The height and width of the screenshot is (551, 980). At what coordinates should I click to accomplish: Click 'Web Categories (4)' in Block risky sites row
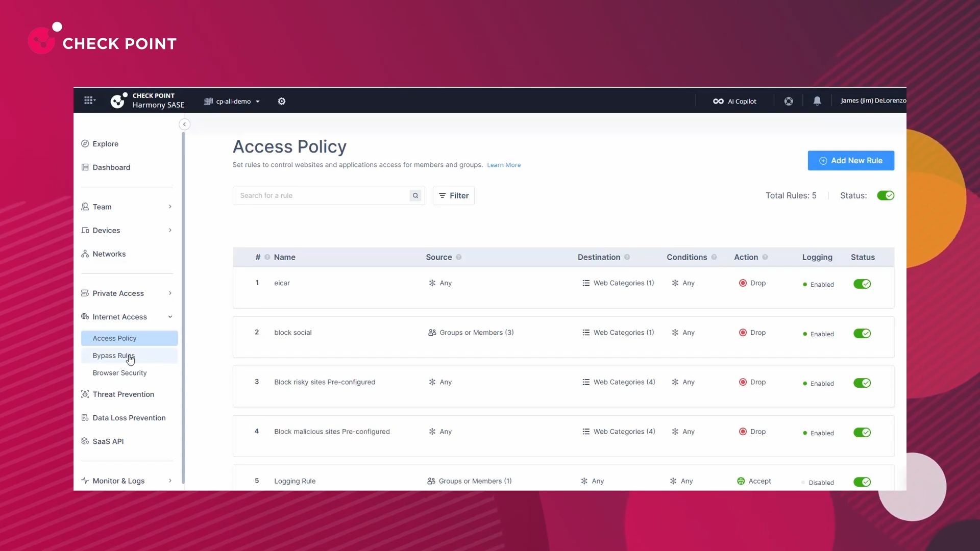click(624, 382)
